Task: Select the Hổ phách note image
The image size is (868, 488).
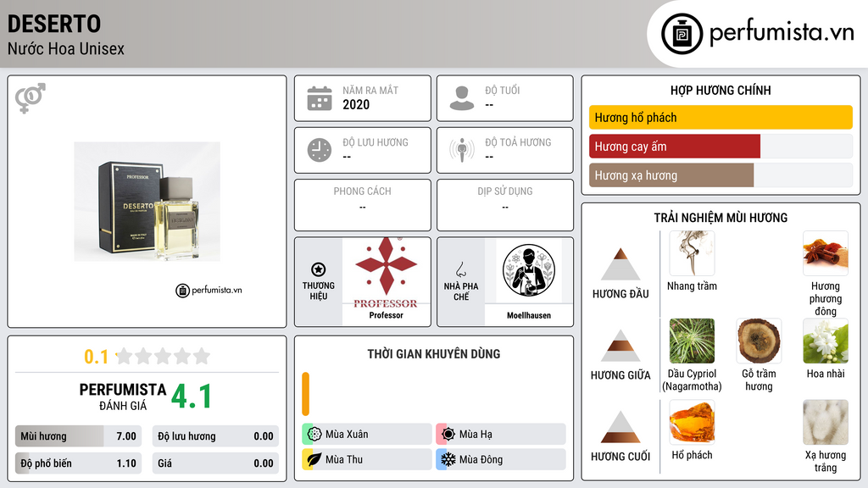Action: point(692,422)
